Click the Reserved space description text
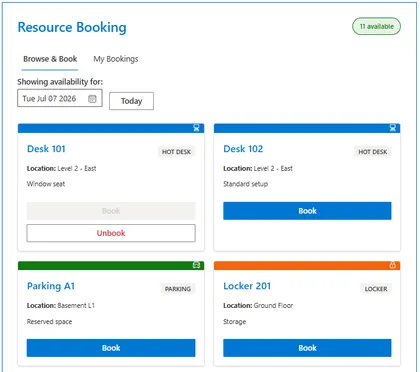The height and width of the screenshot is (372, 420). [49, 322]
